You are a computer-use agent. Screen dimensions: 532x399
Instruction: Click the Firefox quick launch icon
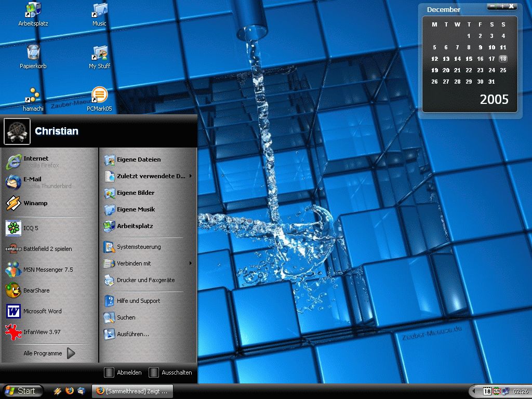tap(70, 391)
